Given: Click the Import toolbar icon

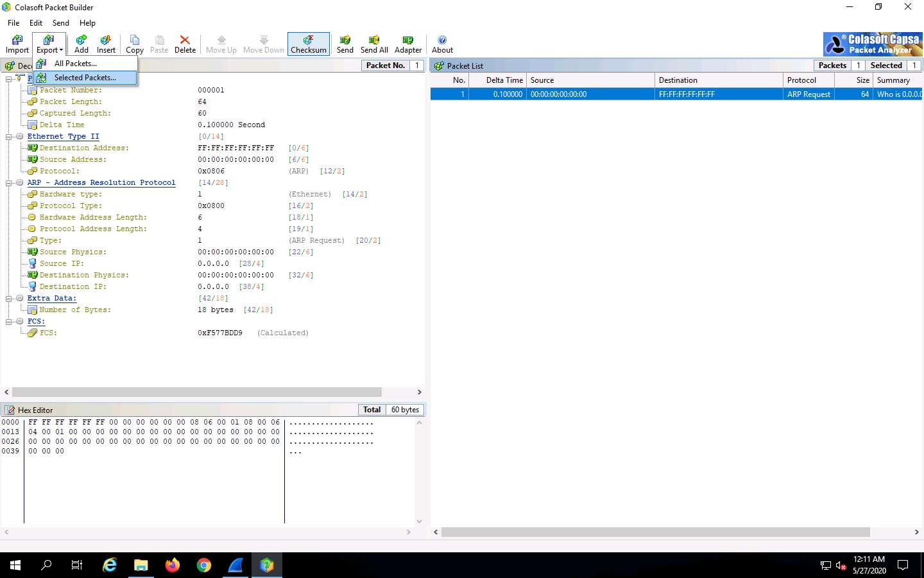Looking at the screenshot, I should pyautogui.click(x=17, y=44).
